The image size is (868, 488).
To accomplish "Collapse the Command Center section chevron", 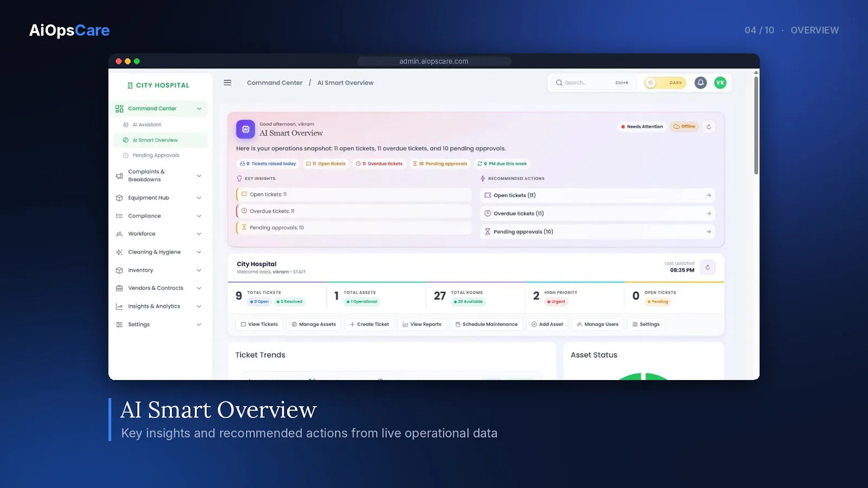I will (x=199, y=108).
